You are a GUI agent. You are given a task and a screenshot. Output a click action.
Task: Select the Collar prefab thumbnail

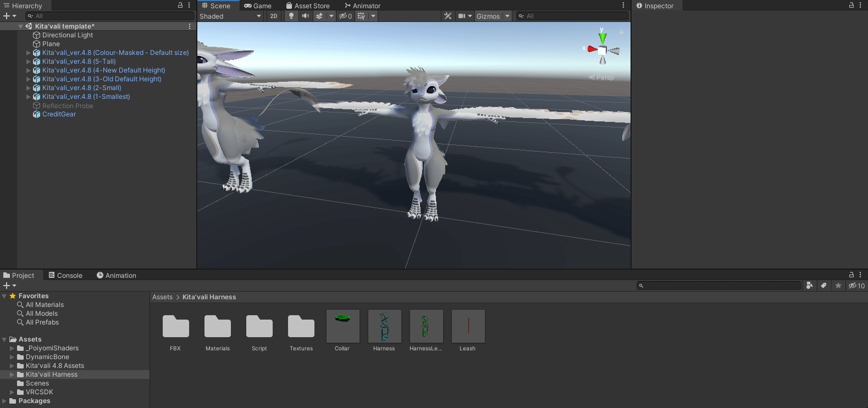(x=342, y=326)
